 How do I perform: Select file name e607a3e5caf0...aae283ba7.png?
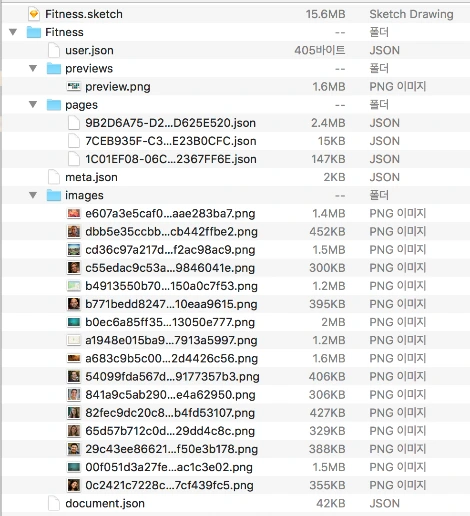170,214
